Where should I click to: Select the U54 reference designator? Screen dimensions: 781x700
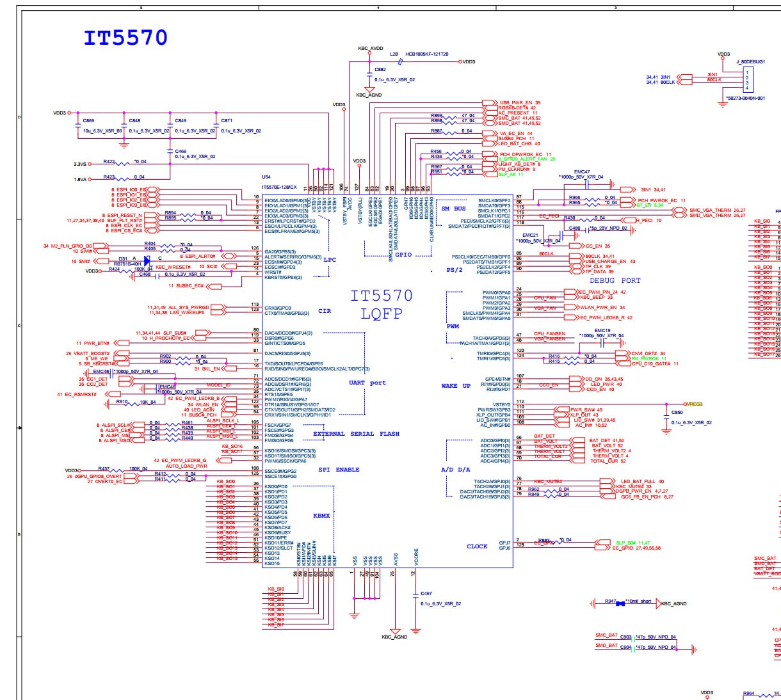click(266, 177)
